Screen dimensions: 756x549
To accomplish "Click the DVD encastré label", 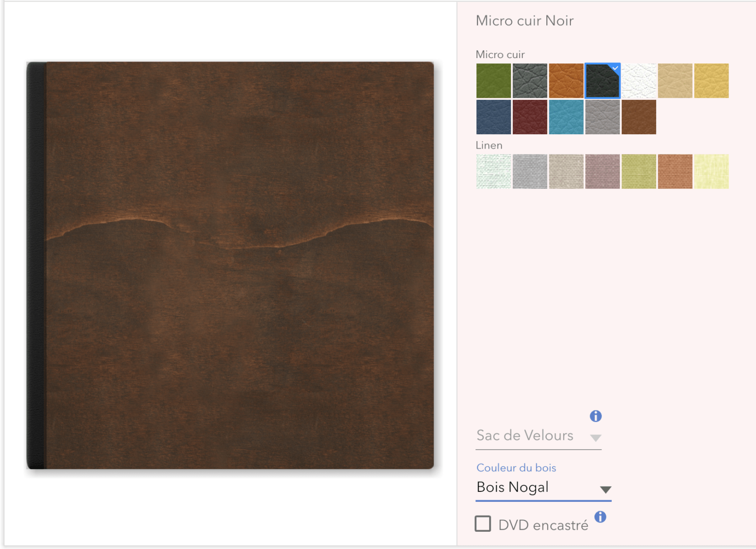I will (x=543, y=525).
